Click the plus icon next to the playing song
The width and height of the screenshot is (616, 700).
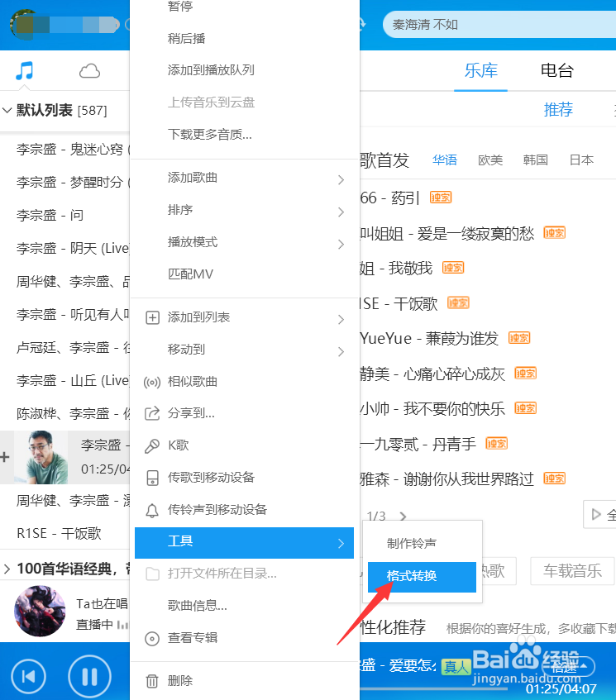click(x=5, y=457)
